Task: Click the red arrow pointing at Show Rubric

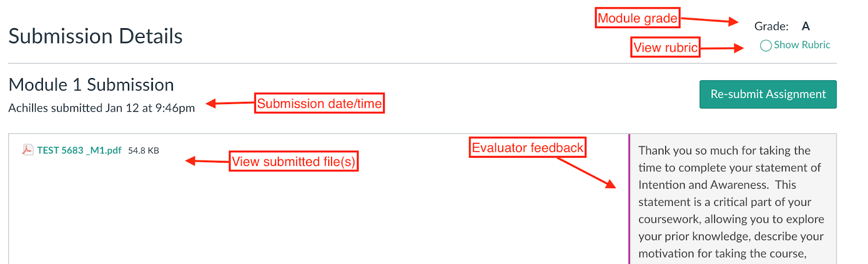Action: tap(721, 48)
